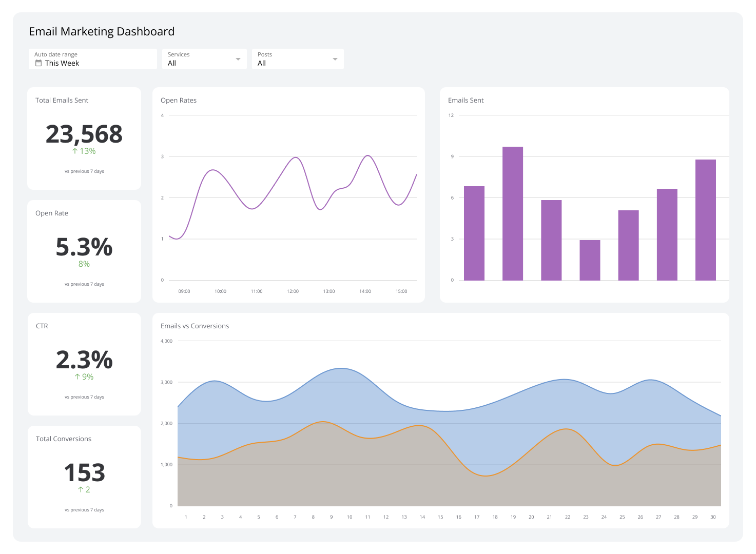The width and height of the screenshot is (756, 554).
Task: Change the This Week date range selection
Action: click(62, 63)
